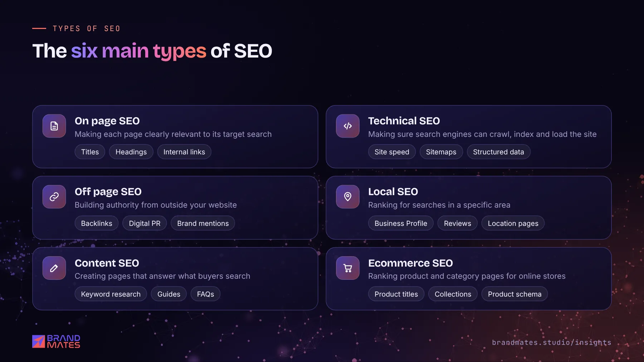This screenshot has height=362, width=644.
Task: Select the Keyword research tag
Action: [111, 294]
